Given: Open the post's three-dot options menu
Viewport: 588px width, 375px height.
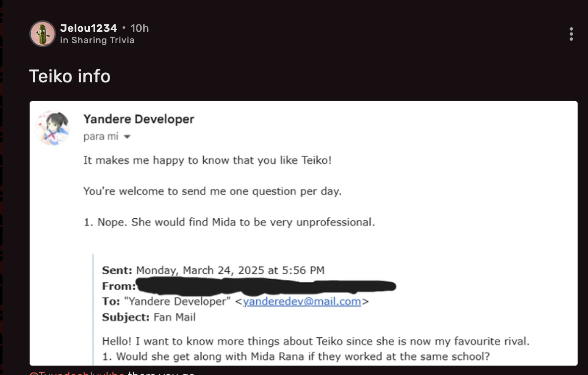Looking at the screenshot, I should (x=571, y=34).
